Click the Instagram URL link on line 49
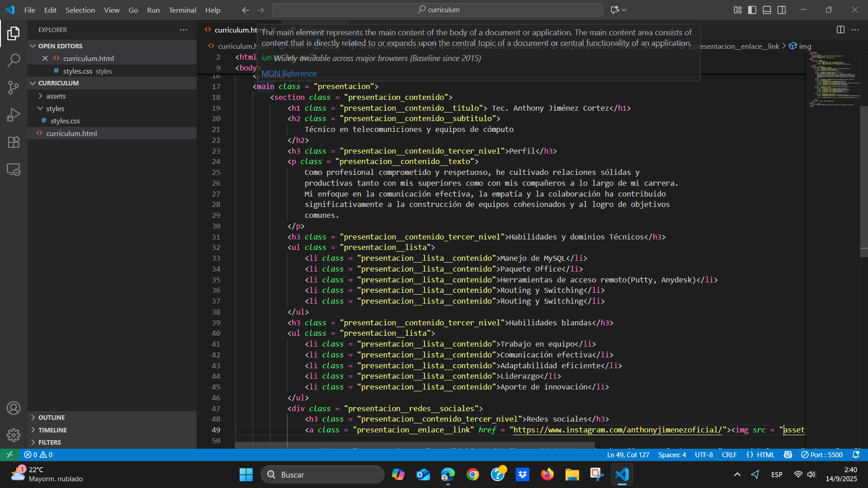Viewport: 868px width, 488px height. 618,430
